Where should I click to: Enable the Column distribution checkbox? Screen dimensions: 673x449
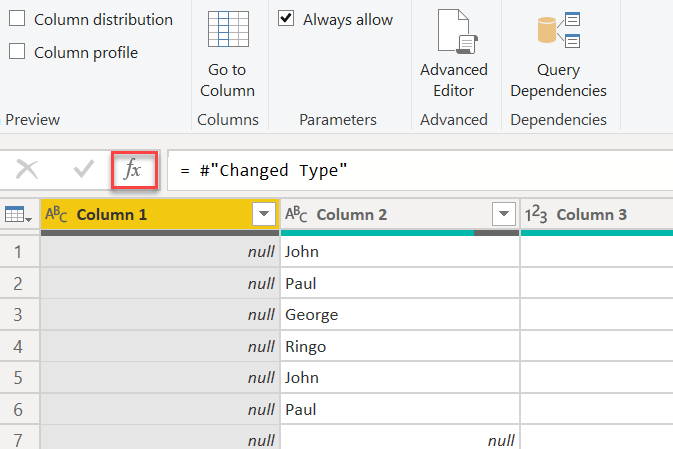(17, 19)
